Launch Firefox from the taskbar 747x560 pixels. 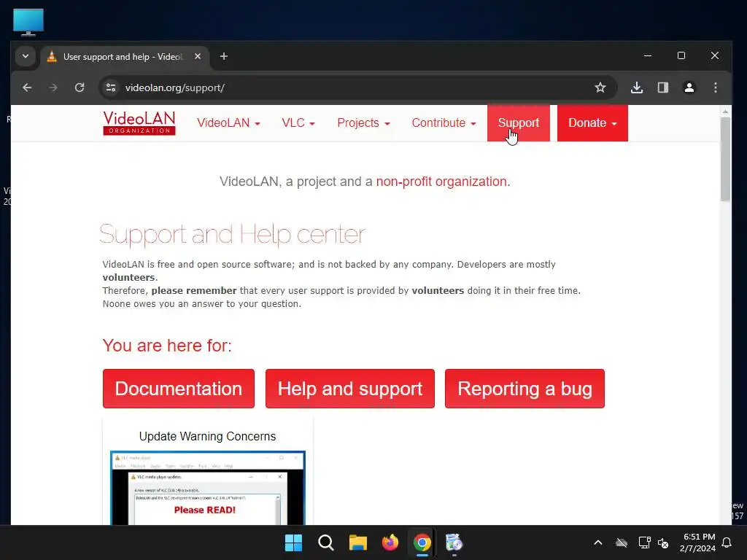pos(390,542)
